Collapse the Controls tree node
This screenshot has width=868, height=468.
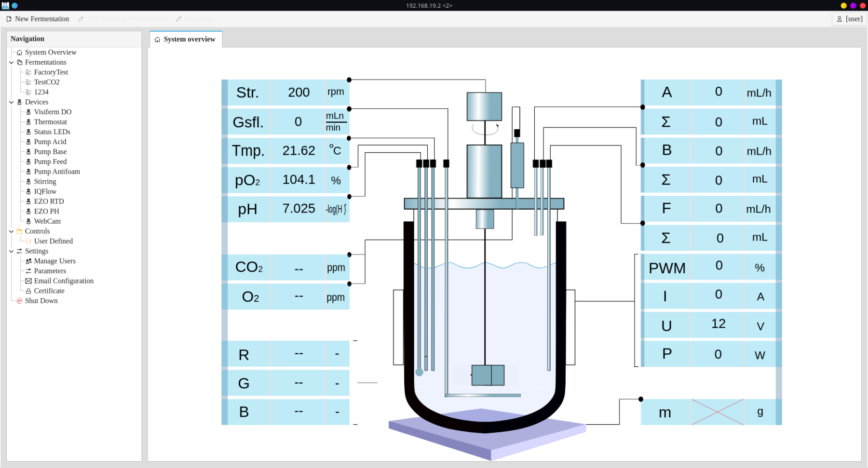(x=11, y=231)
